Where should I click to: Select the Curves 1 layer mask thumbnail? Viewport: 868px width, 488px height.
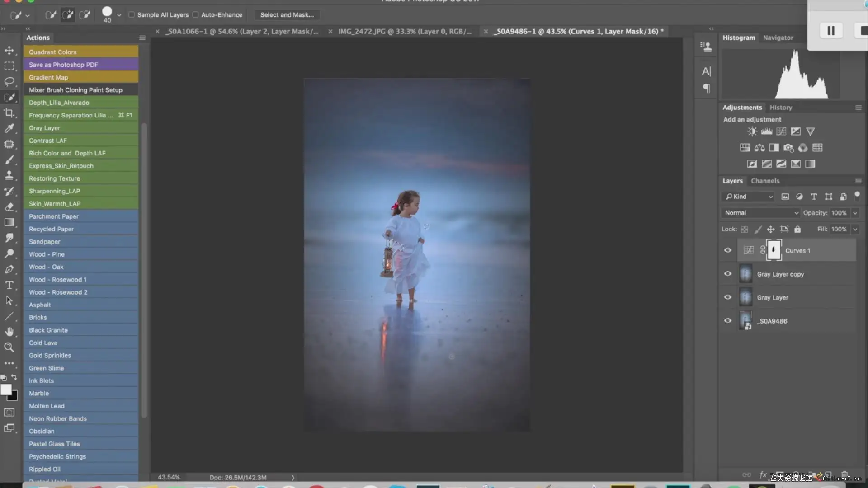(x=774, y=250)
